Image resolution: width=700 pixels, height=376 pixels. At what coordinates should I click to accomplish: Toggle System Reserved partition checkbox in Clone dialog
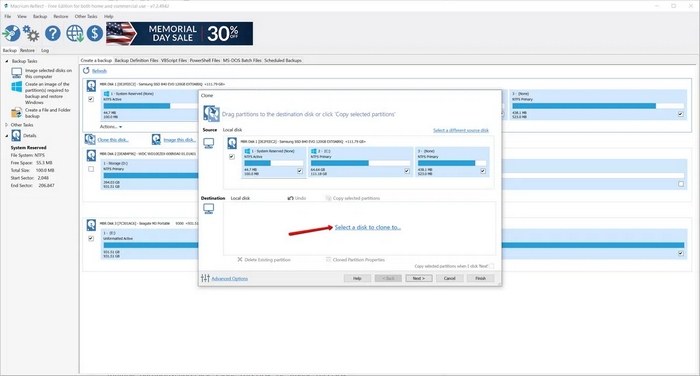coord(300,171)
